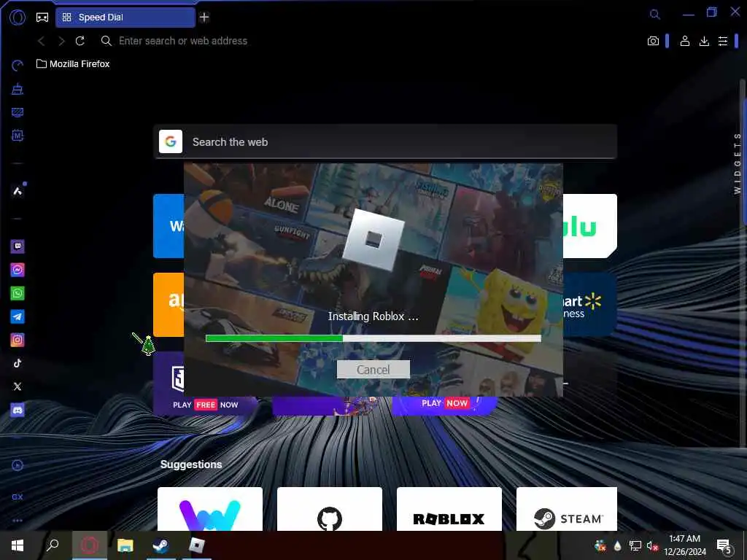Open GX Corner gamepad icon
The height and width of the screenshot is (560, 747).
(x=42, y=17)
